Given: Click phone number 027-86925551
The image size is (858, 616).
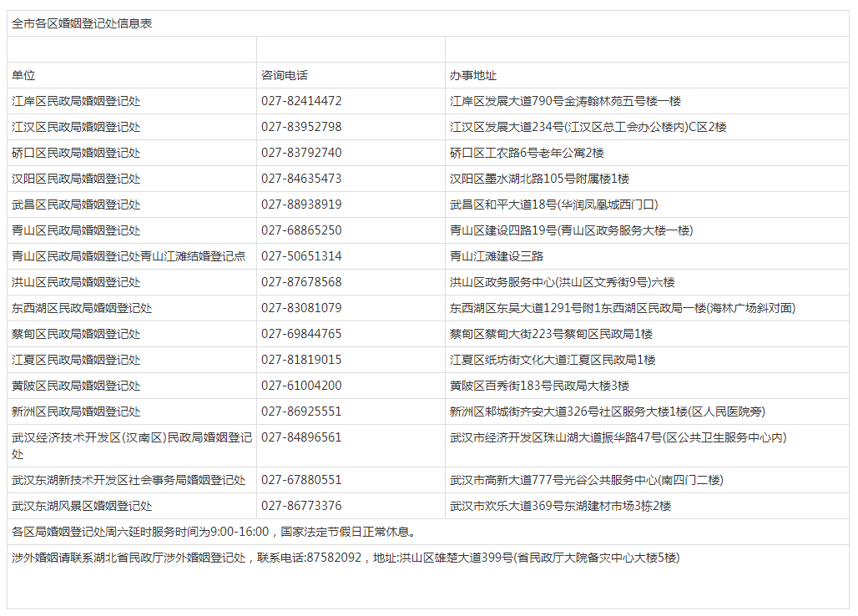Looking at the screenshot, I should (301, 412).
